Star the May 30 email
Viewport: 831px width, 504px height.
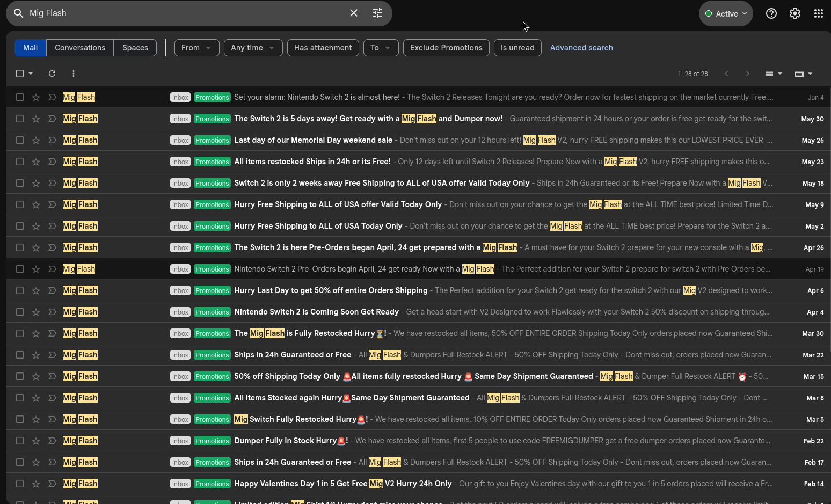pos(36,119)
